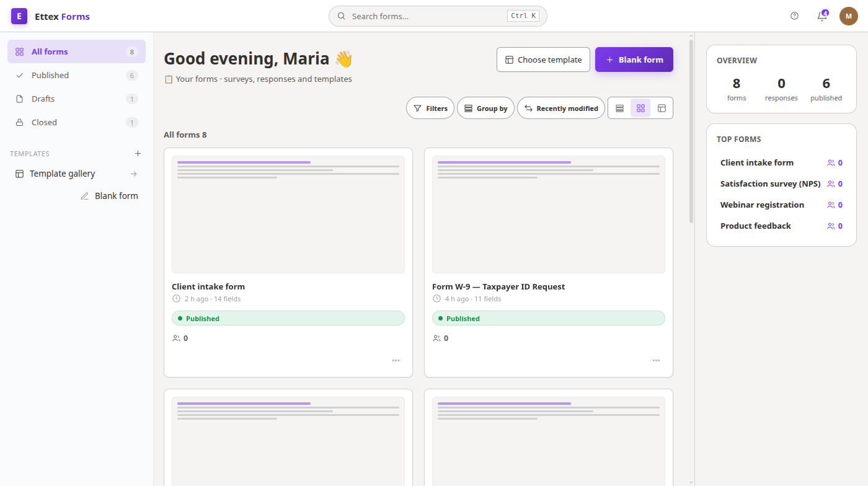Switch to the table layout view
This screenshot has height=486, width=868.
click(x=662, y=108)
